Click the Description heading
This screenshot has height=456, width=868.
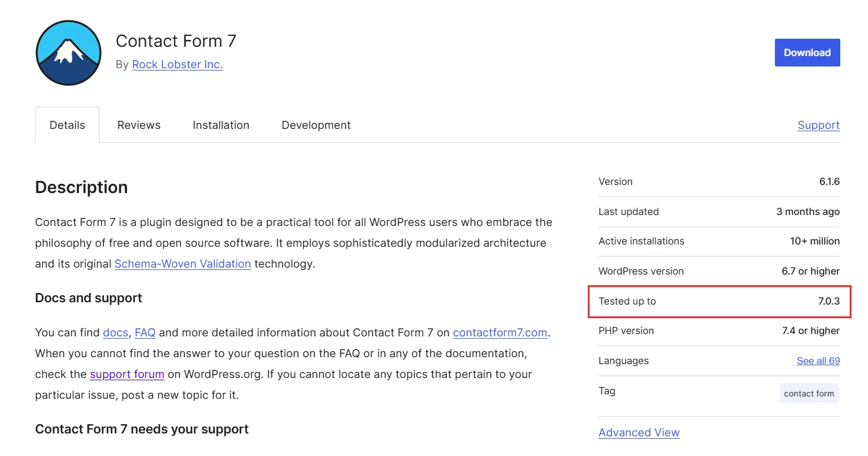(82, 187)
